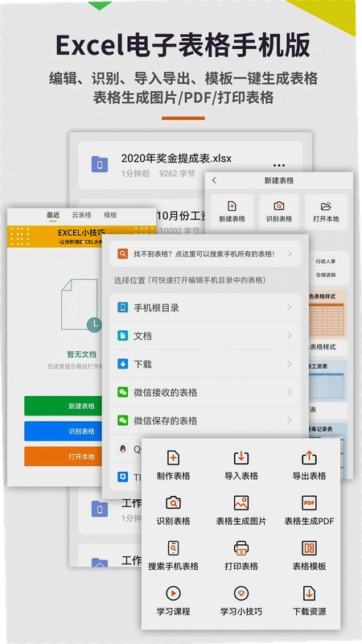Open the orange 表格样式 template thumbnail
The height and width of the screenshot is (644, 362).
click(x=327, y=315)
